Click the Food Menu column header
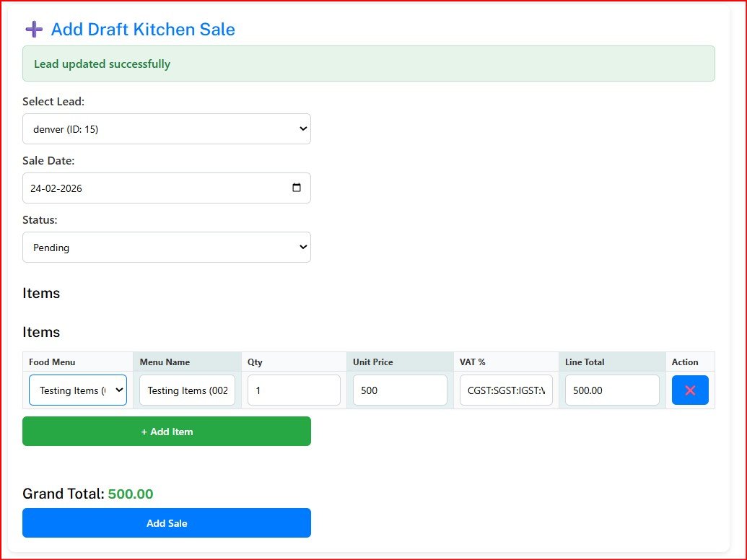The image size is (747, 560). 52,362
